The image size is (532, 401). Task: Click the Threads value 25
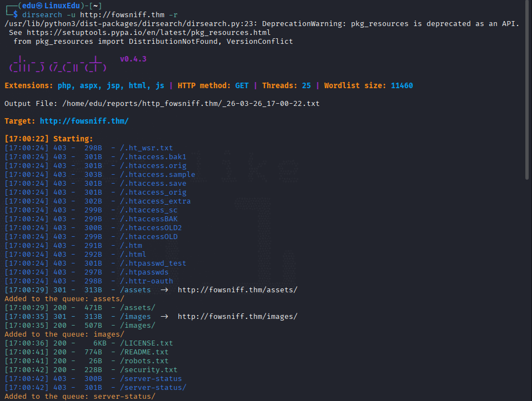pos(306,85)
